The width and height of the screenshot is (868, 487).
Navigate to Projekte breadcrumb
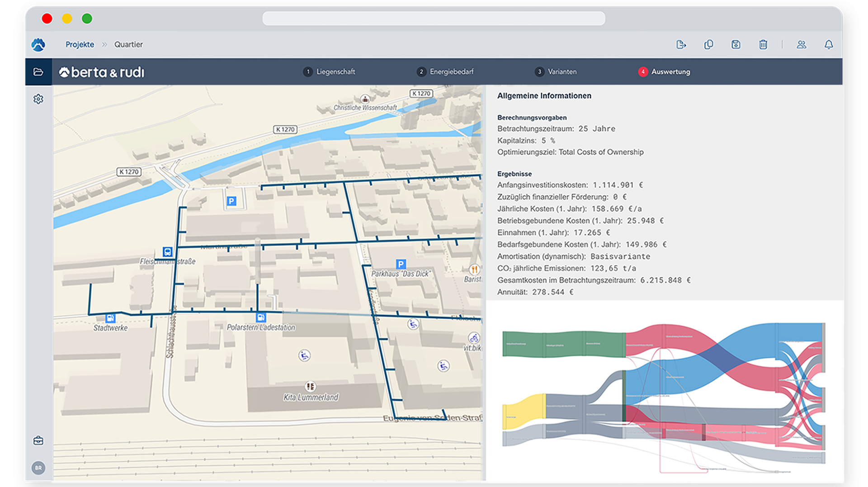[x=80, y=44]
